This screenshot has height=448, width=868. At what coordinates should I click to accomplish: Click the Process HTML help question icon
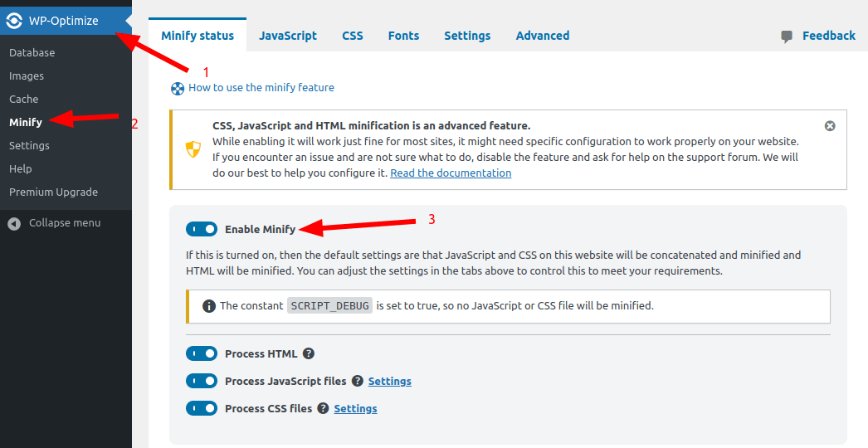click(x=308, y=353)
